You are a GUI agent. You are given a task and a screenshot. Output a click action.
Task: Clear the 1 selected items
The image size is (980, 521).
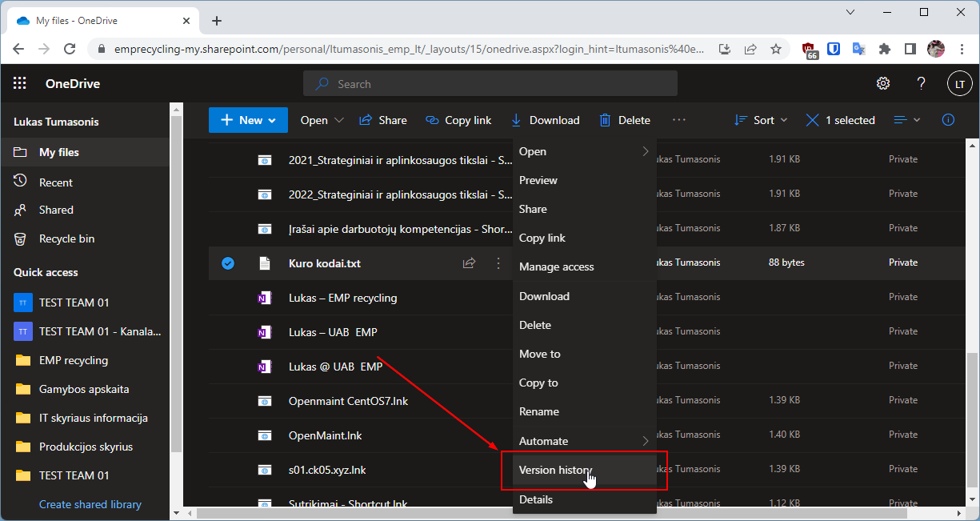[x=813, y=120]
